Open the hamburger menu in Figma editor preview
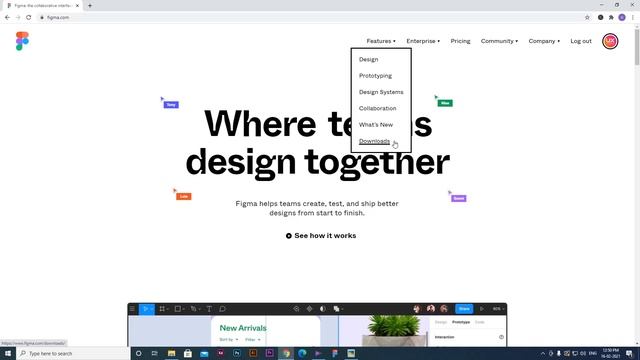 (x=132, y=309)
